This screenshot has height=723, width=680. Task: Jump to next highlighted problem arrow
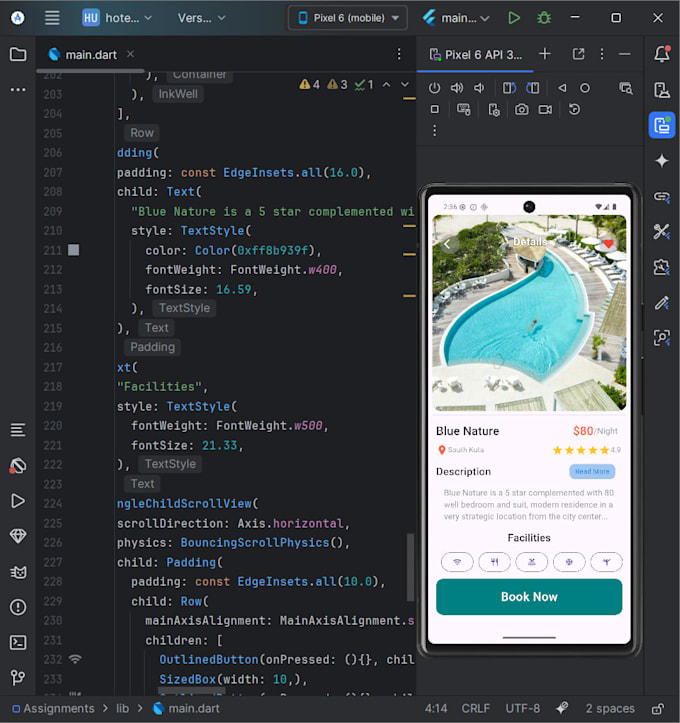pos(404,84)
